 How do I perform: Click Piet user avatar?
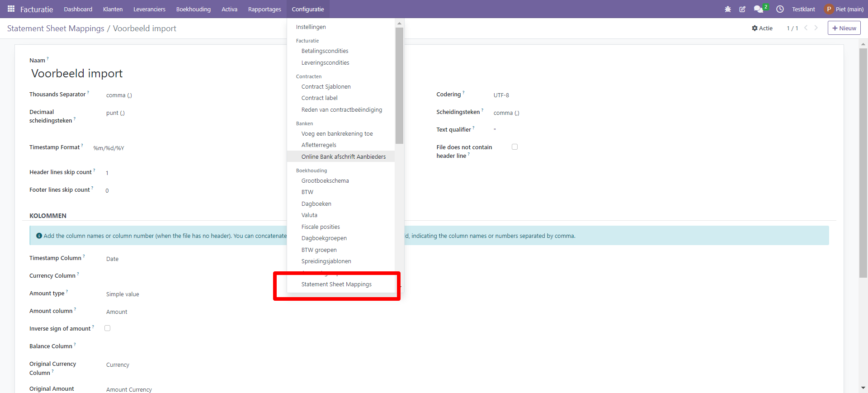(x=829, y=9)
